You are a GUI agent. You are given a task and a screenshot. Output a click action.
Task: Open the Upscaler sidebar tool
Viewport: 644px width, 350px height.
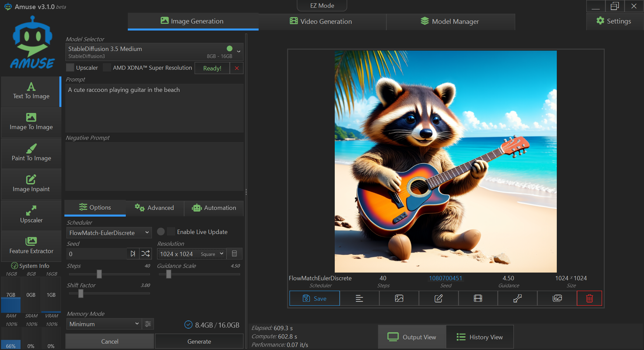point(31,215)
